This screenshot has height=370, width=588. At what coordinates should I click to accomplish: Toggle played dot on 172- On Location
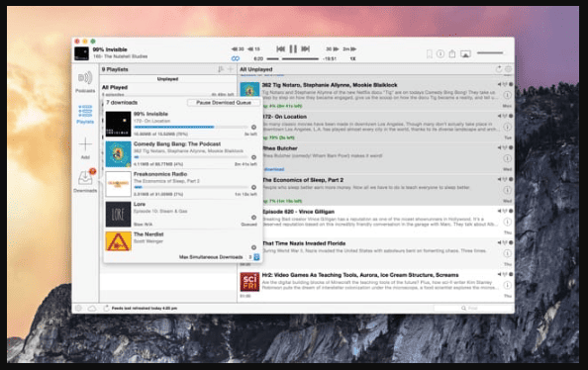click(511, 116)
